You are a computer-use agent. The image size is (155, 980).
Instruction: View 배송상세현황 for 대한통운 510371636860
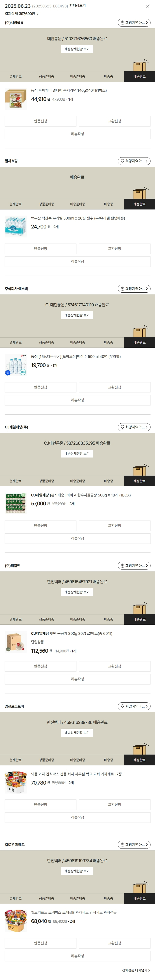77,49
